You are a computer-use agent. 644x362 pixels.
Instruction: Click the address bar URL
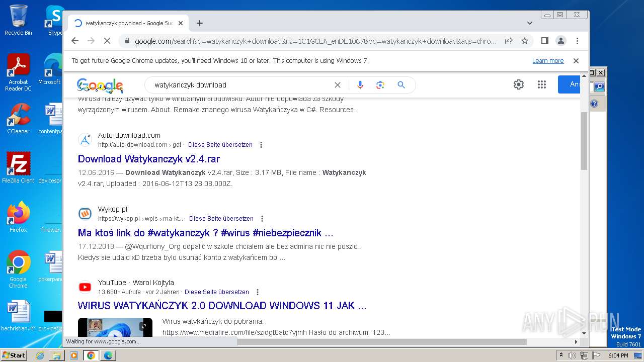(315, 41)
